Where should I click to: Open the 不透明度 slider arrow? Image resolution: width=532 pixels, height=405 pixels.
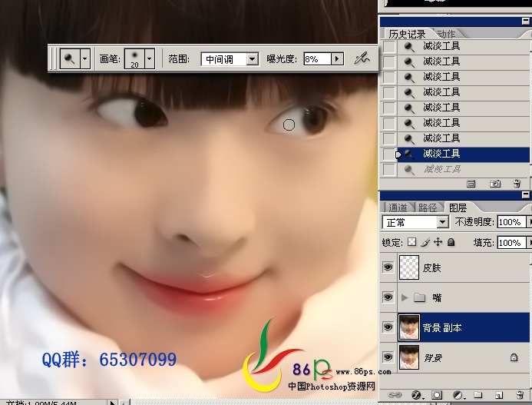pyautogui.click(x=529, y=222)
